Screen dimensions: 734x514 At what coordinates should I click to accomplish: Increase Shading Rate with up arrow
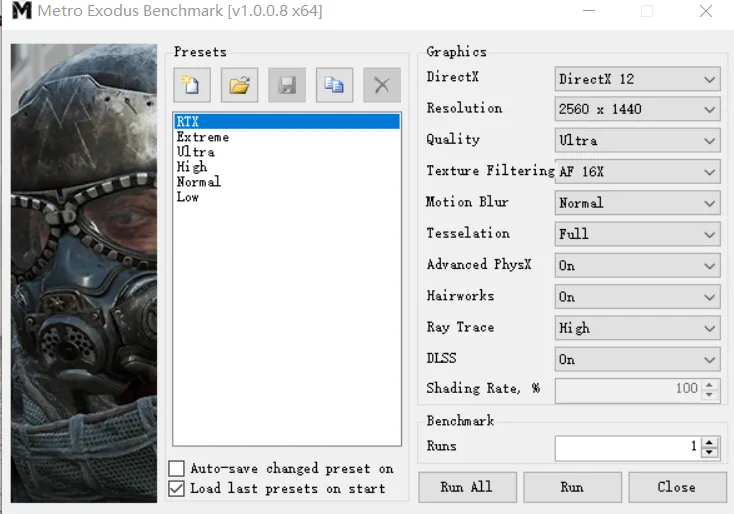pyautogui.click(x=709, y=385)
